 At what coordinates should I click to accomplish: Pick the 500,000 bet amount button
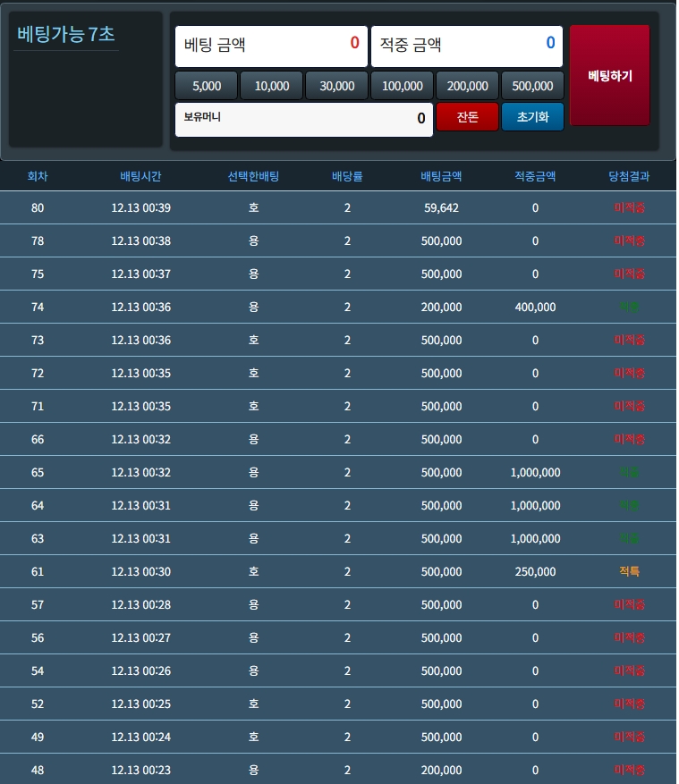(x=532, y=86)
